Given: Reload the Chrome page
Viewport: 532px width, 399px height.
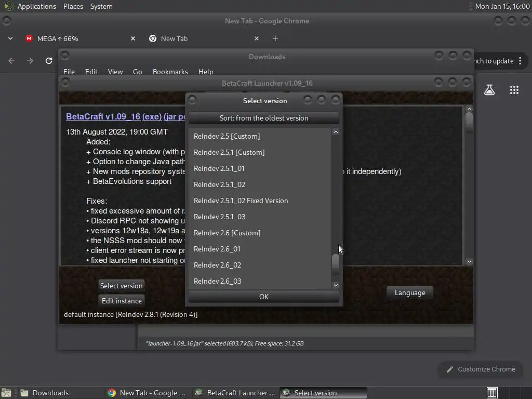Looking at the screenshot, I should coord(49,61).
